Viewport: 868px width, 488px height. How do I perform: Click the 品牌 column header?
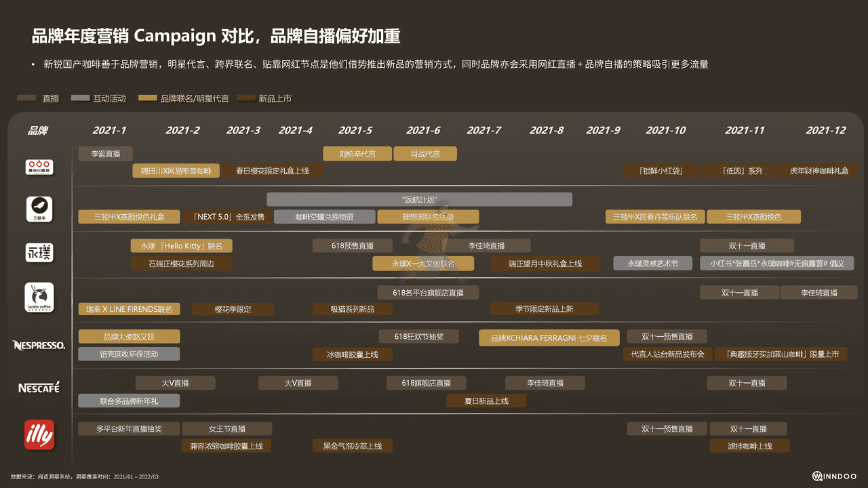pyautogui.click(x=38, y=130)
